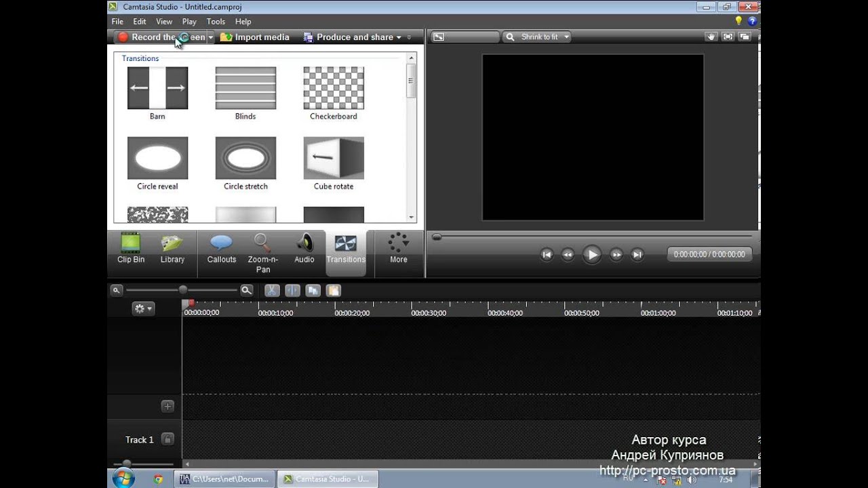Click the Paste tool icon

pos(333,290)
